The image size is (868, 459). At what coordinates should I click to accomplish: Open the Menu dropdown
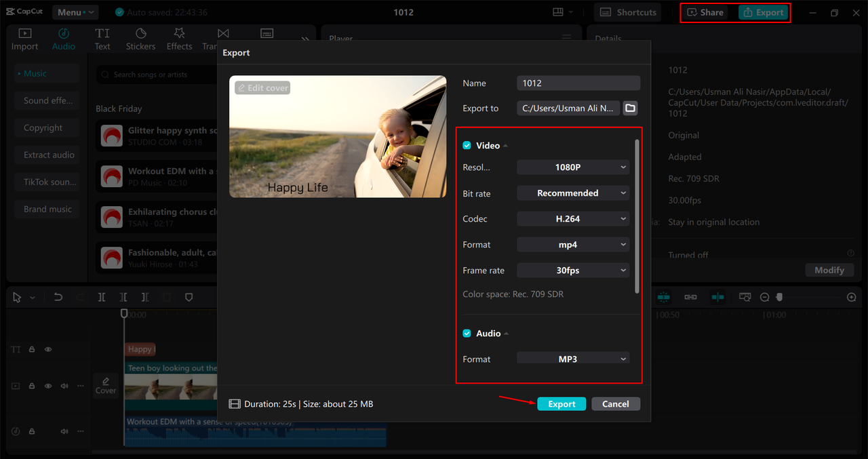[75, 12]
